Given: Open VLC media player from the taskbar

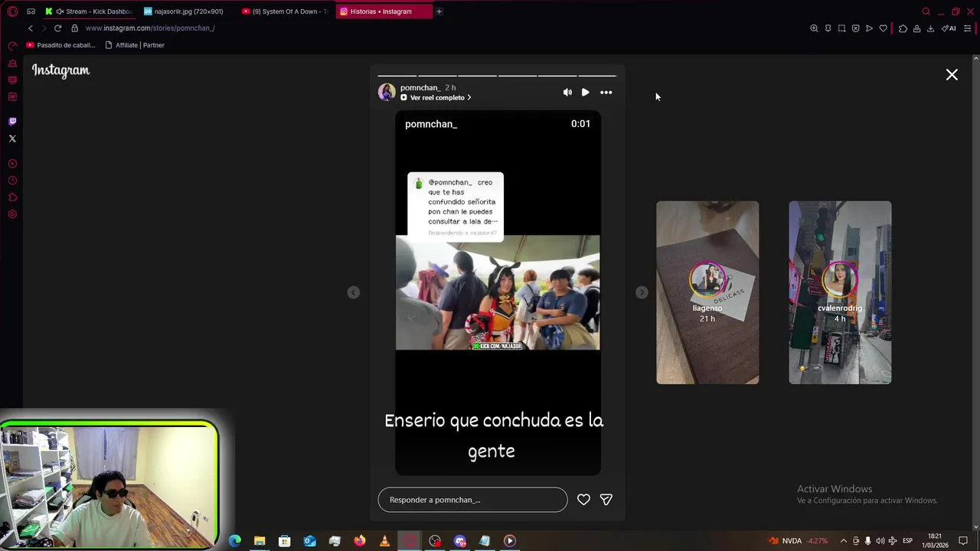Looking at the screenshot, I should click(384, 541).
